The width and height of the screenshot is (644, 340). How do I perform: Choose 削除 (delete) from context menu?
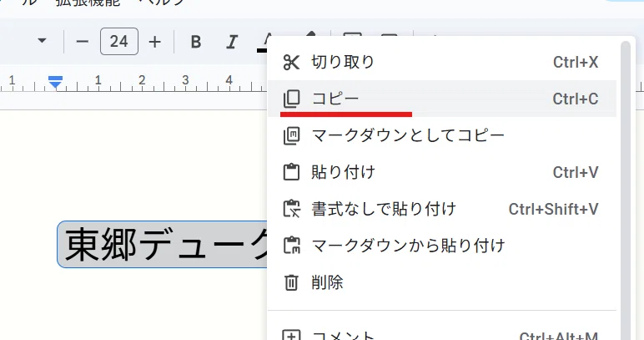[x=442, y=282]
